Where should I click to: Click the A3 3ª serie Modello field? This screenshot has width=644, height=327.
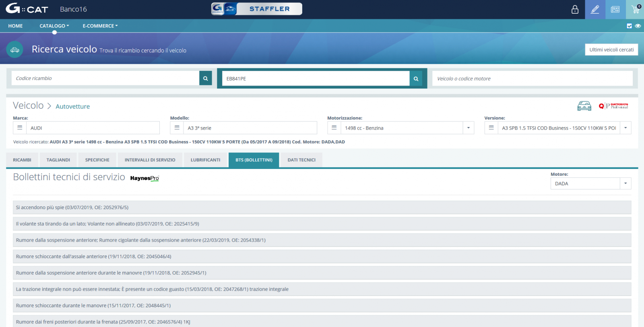[x=250, y=128]
